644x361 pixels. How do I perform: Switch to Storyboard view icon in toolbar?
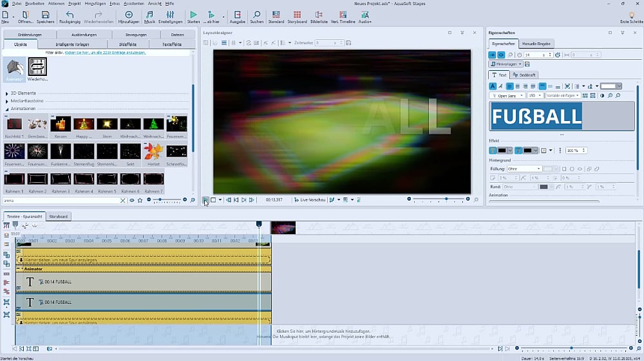(297, 14)
